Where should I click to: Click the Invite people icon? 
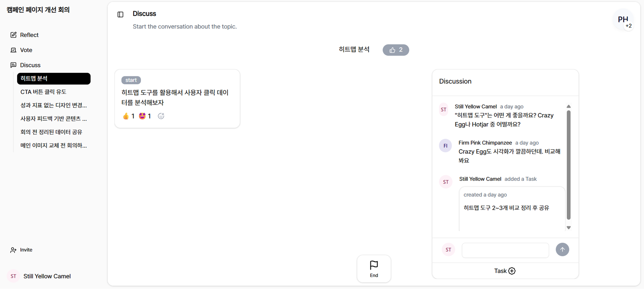pyautogui.click(x=13, y=250)
